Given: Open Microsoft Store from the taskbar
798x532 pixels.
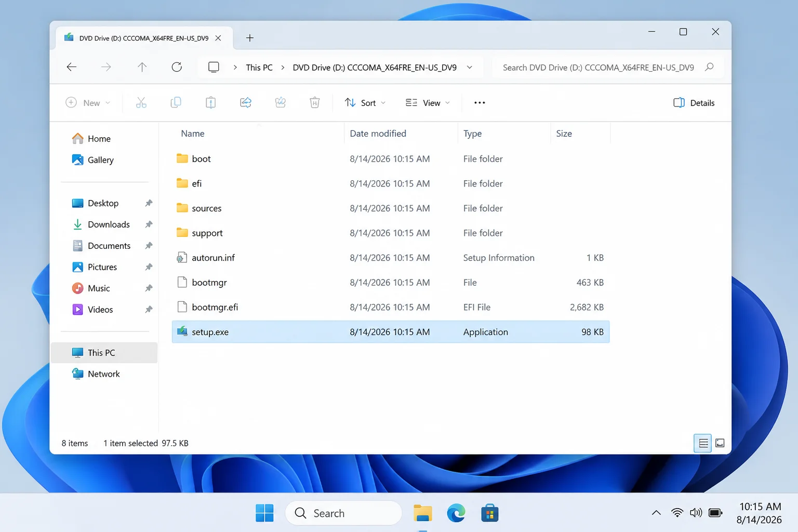Looking at the screenshot, I should 490,513.
